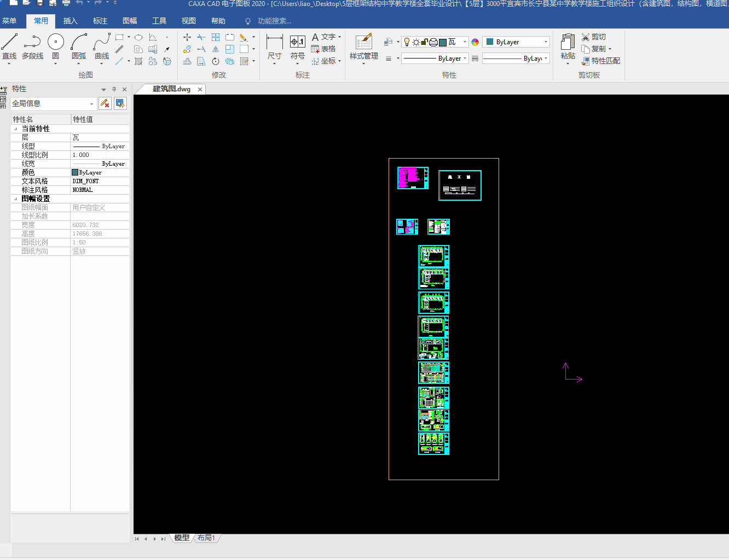Select the ellipse drawing tool

(x=138, y=37)
